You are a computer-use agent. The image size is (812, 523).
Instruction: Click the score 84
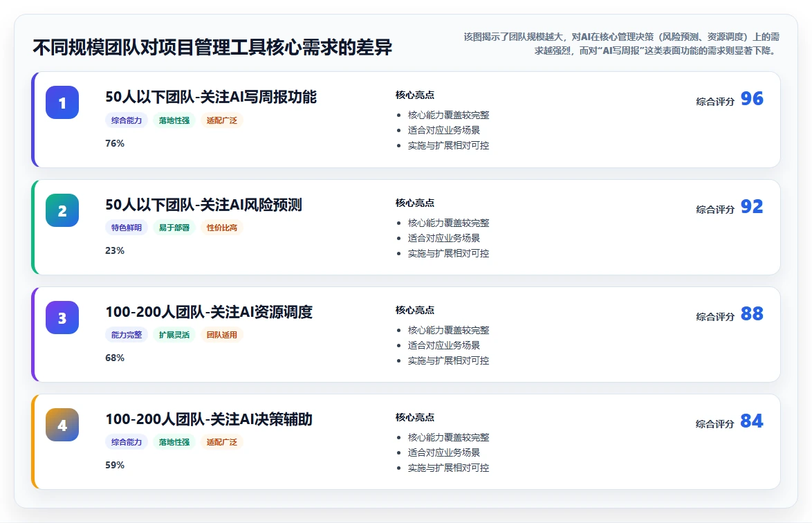752,421
